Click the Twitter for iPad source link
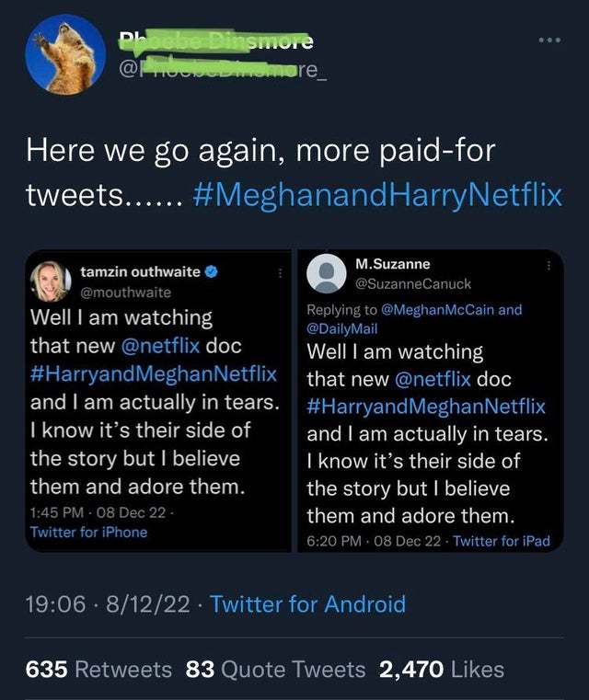589x700 pixels. (502, 541)
